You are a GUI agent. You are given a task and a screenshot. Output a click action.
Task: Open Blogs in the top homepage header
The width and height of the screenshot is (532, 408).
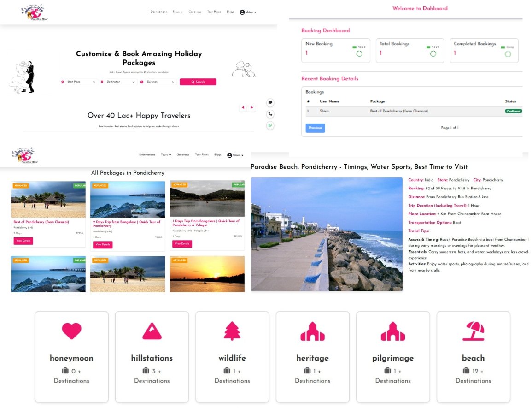pos(230,12)
